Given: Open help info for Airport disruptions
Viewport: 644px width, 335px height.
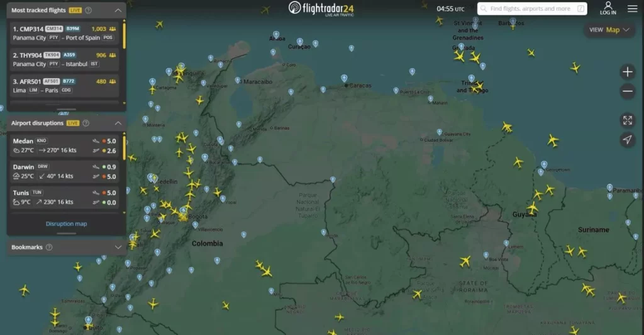Looking at the screenshot, I should point(86,123).
